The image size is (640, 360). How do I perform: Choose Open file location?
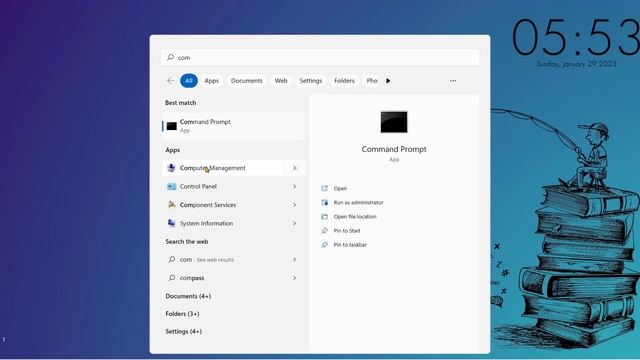click(355, 216)
